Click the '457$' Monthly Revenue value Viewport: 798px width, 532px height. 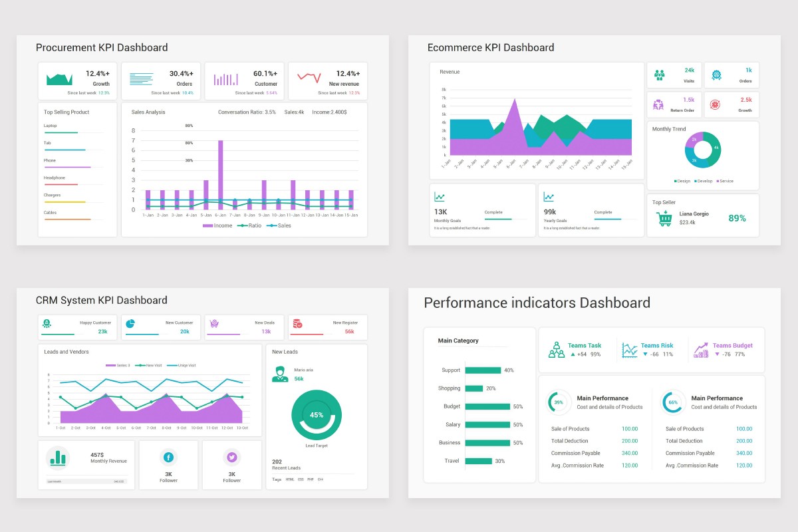(96, 455)
